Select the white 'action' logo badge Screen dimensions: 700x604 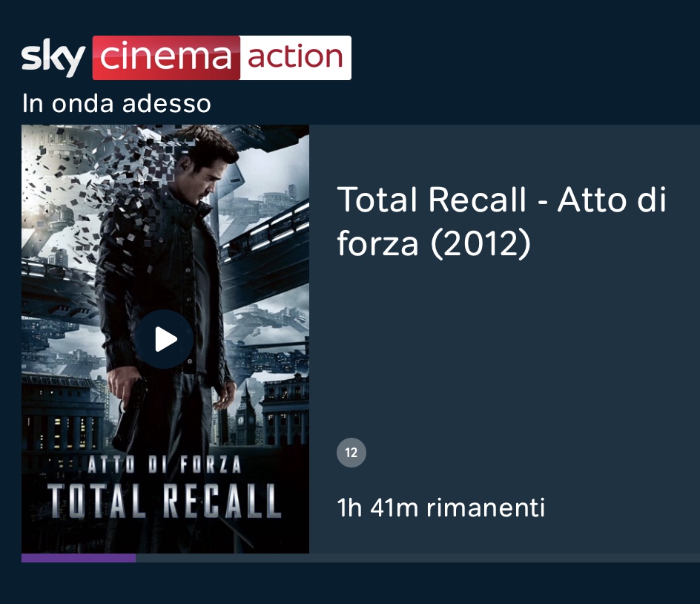296,58
